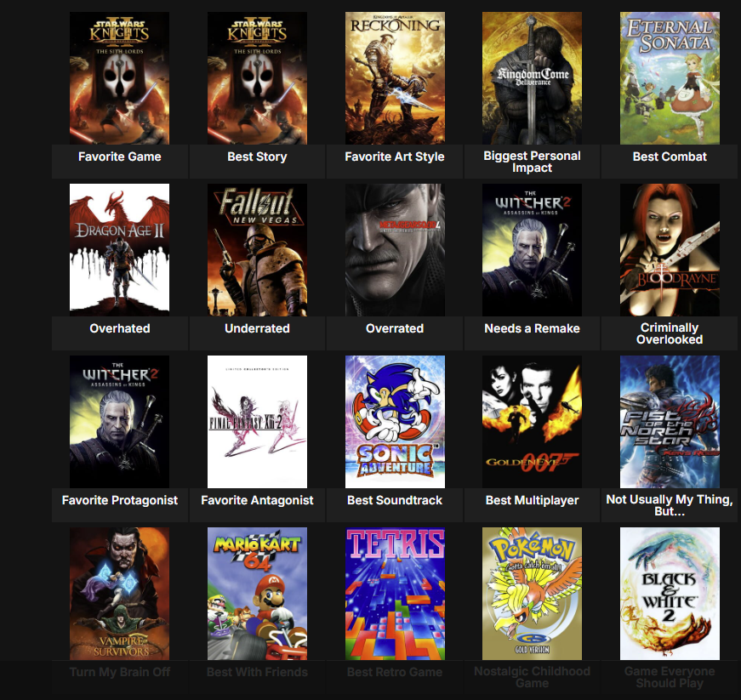Click the "Needs a Remake" label

click(x=532, y=329)
